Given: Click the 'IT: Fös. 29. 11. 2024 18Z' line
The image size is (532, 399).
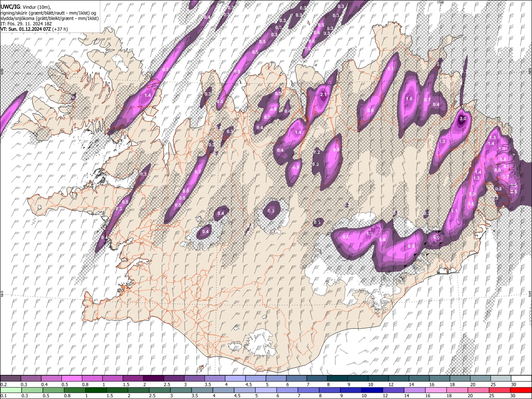Looking at the screenshot, I should [x=26, y=24].
